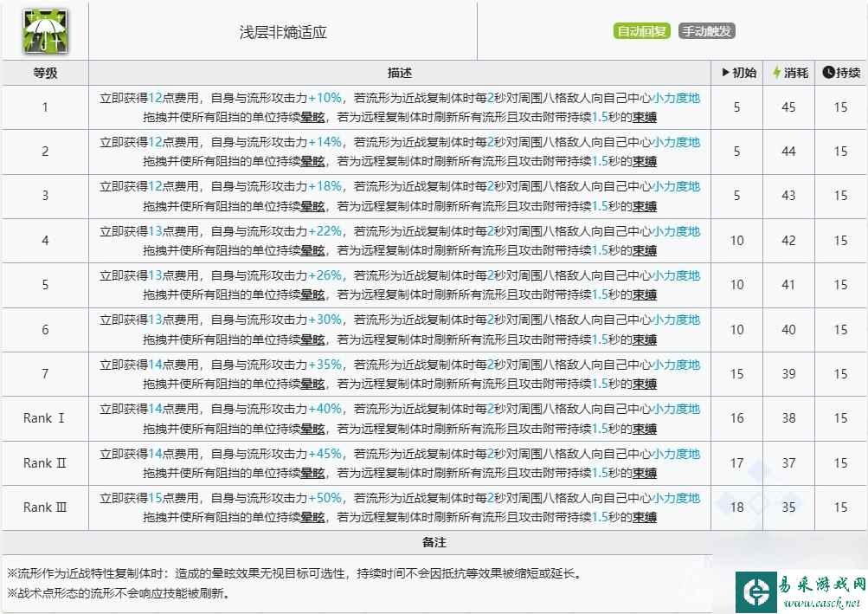The image size is (868, 614).
Task: Select level cell 6
Action: 45,330
